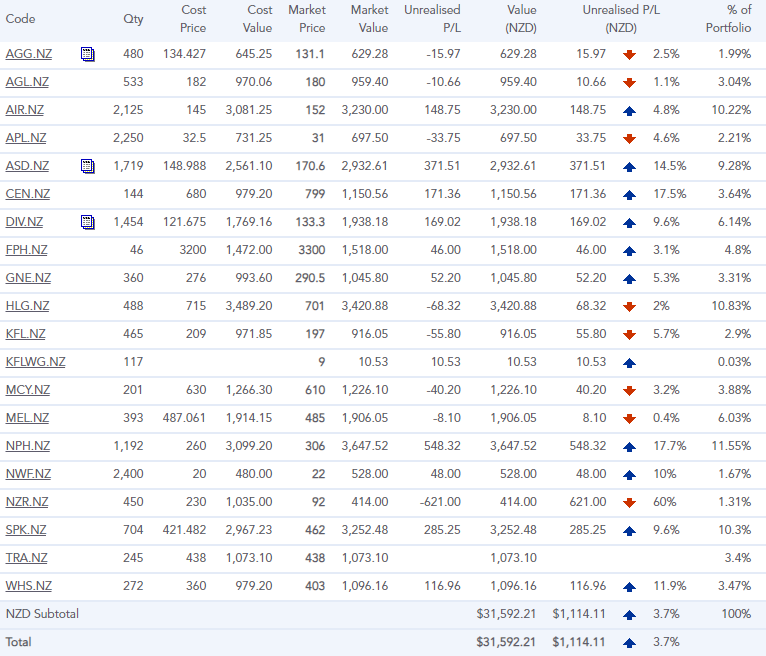766x656 pixels.
Task: Click the Market Value column header
Action: click(x=369, y=19)
